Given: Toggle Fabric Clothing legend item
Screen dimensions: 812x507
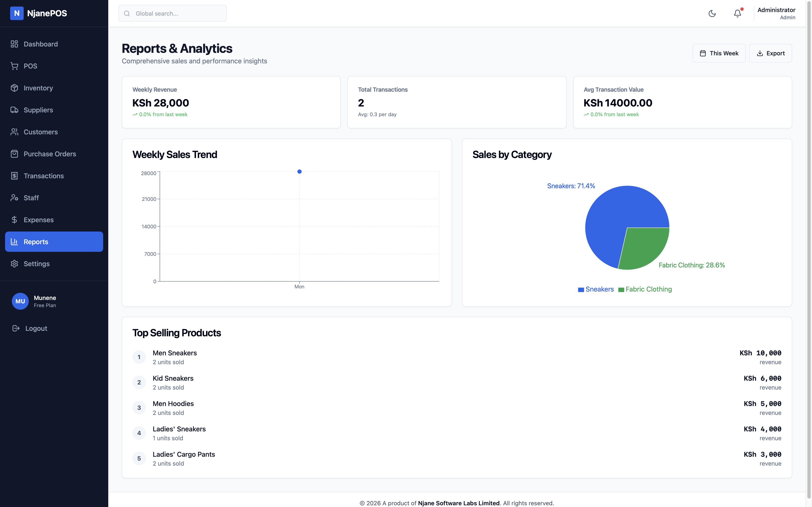Looking at the screenshot, I should point(645,289).
